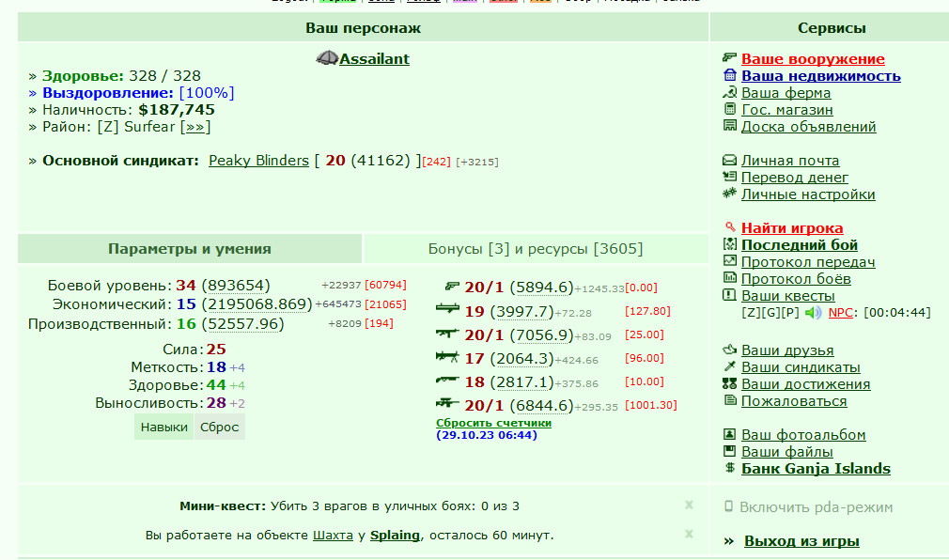Click the gear icon beside Личные настройки
Image resolution: width=949 pixels, height=560 pixels.
pos(729,194)
